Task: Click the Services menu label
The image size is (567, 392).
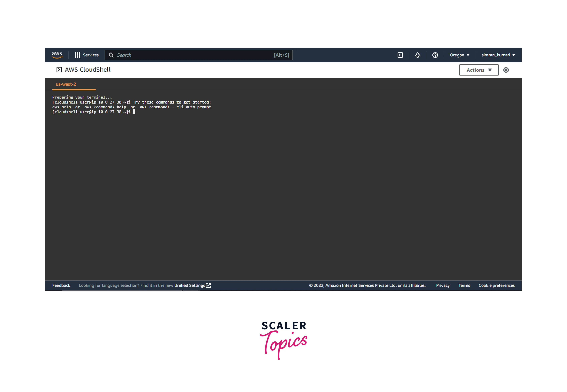Action: (91, 55)
